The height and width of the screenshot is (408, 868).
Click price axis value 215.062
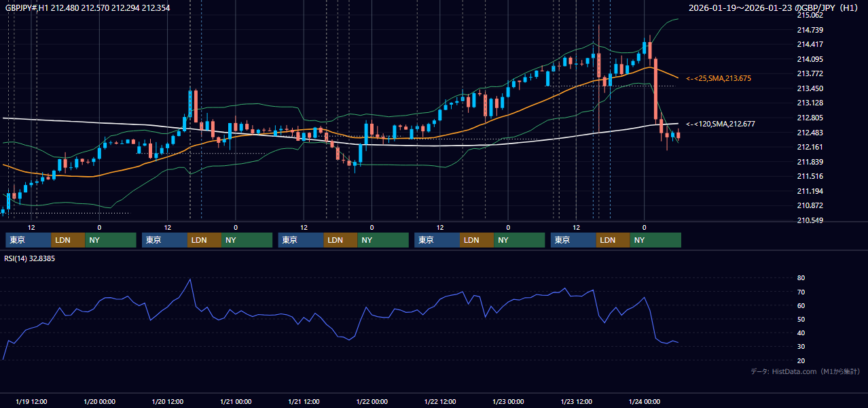click(x=810, y=15)
